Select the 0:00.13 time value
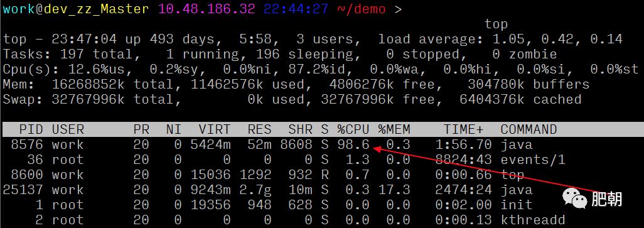Viewport: 644px width, 228px height. 464,220
